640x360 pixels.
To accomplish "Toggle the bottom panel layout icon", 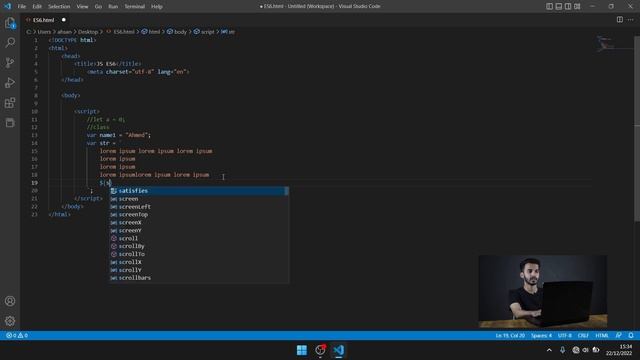I will [x=559, y=6].
